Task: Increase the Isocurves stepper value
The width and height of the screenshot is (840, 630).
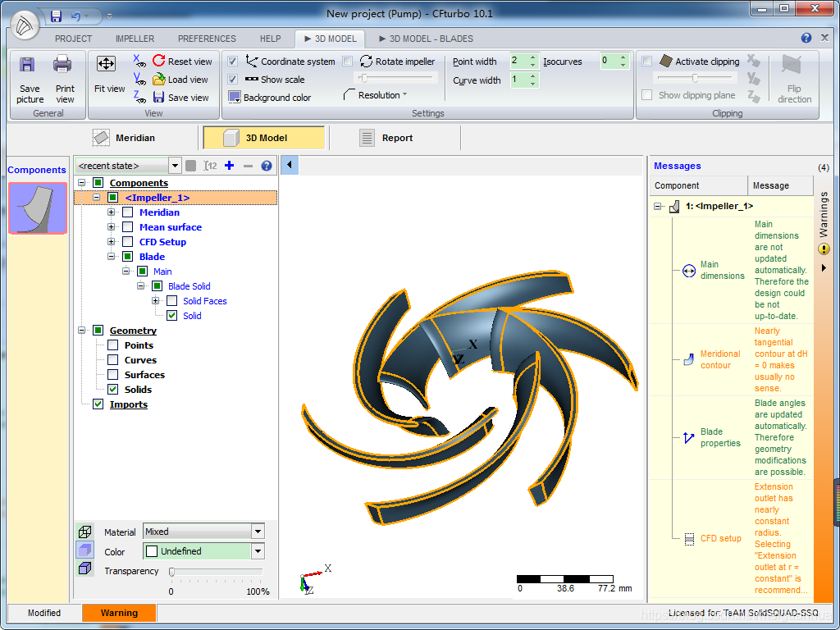Action: tap(623, 57)
